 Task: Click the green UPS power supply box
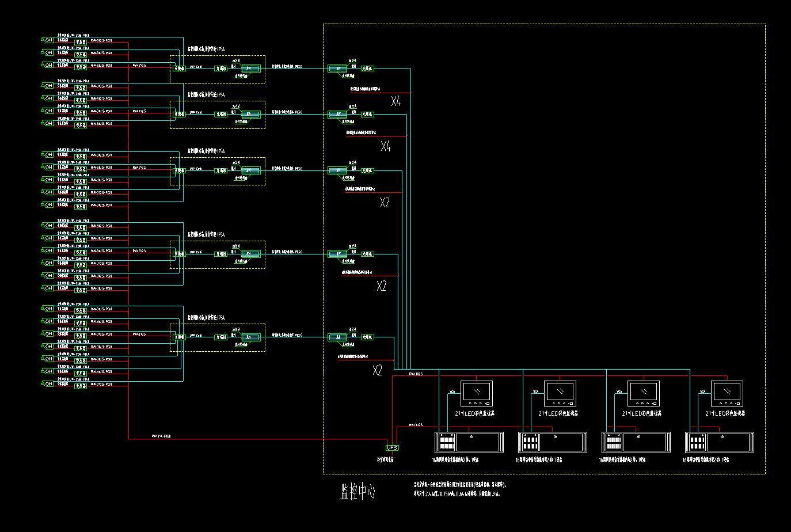click(x=392, y=447)
